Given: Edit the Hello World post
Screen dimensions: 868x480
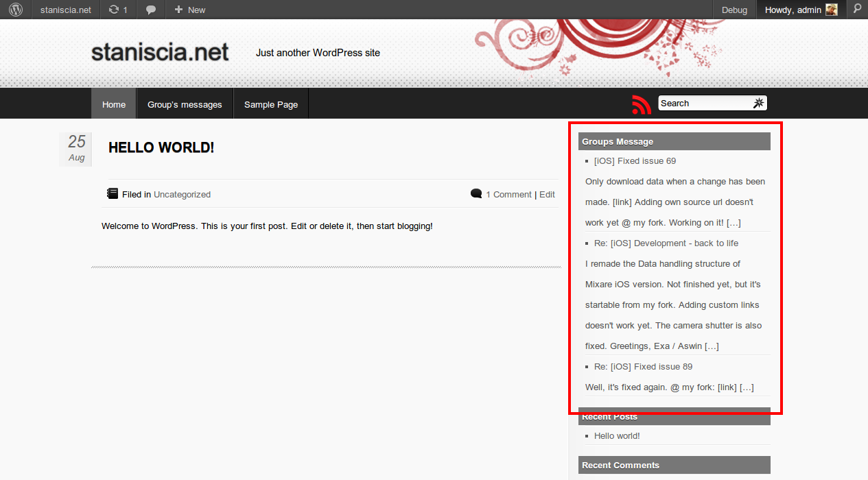Looking at the screenshot, I should click(547, 195).
